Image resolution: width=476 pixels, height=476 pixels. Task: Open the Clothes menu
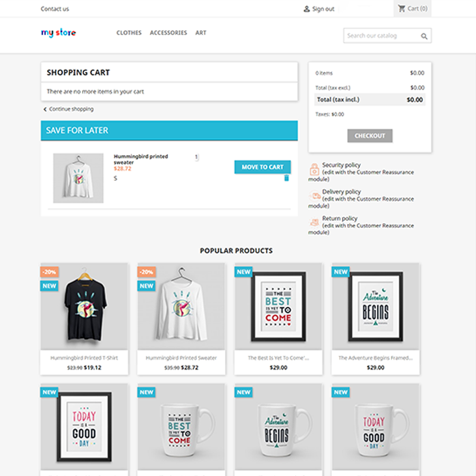[x=129, y=33]
